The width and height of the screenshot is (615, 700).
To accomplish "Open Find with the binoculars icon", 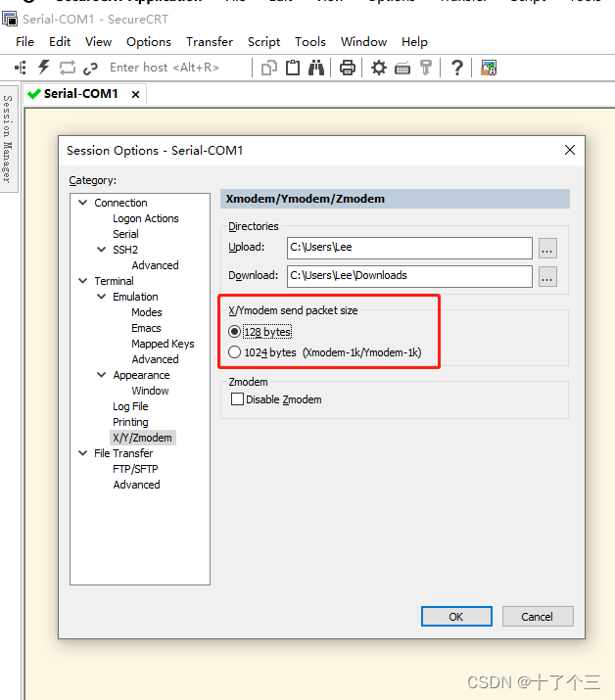I will coord(316,68).
